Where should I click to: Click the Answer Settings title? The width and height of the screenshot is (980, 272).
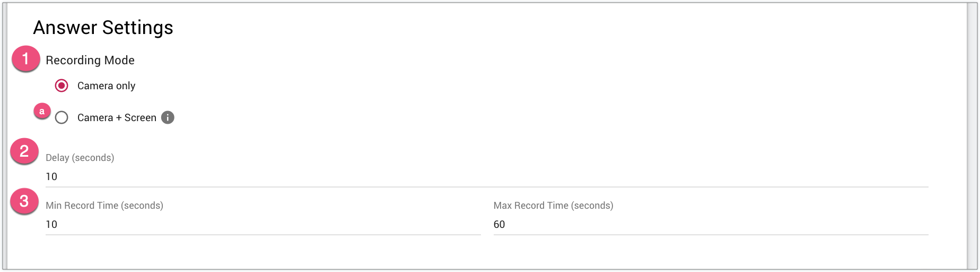(103, 28)
